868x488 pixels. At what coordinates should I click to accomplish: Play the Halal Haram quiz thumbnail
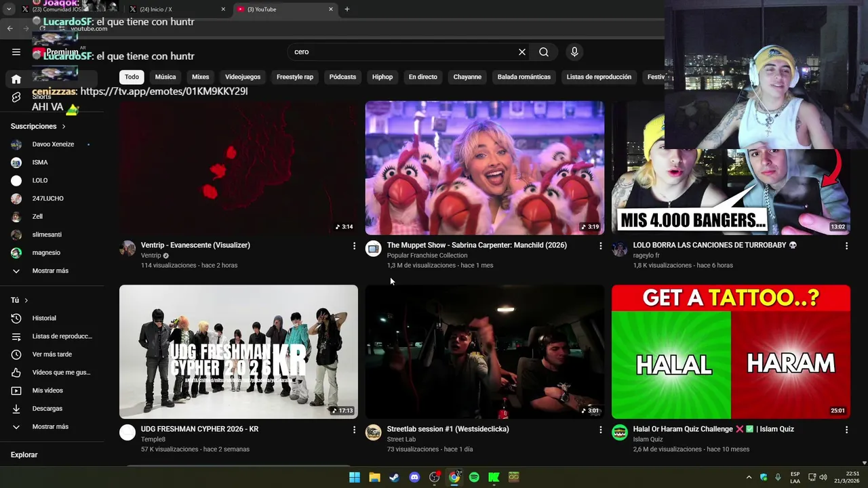point(731,352)
